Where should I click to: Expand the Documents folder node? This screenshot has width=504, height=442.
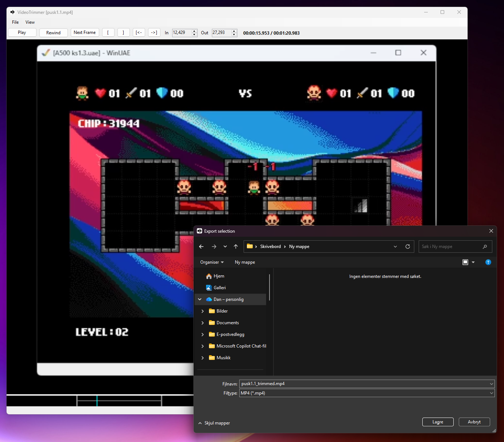click(203, 323)
